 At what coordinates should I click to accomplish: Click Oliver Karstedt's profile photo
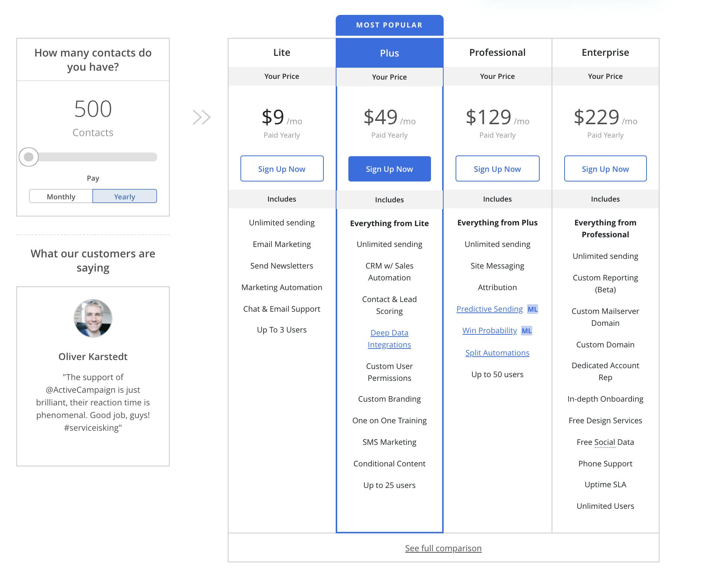click(x=93, y=318)
